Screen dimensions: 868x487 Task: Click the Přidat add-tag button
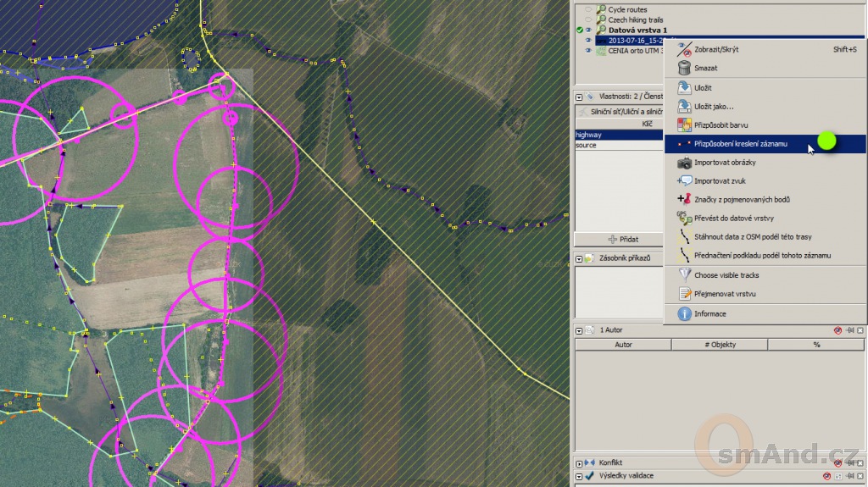click(x=619, y=240)
